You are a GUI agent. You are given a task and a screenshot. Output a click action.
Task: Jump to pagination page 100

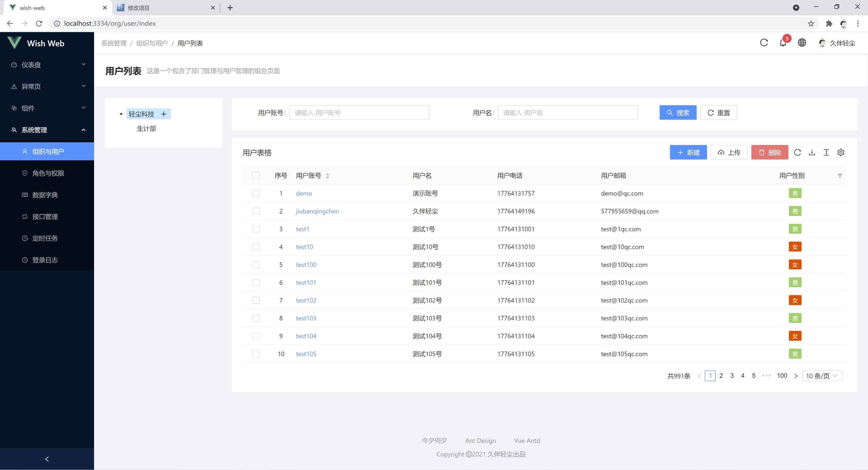coord(782,376)
